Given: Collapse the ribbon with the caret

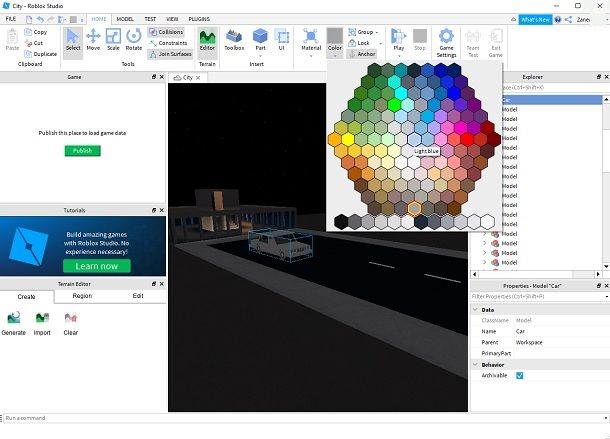Looking at the screenshot, I should click(x=514, y=19).
